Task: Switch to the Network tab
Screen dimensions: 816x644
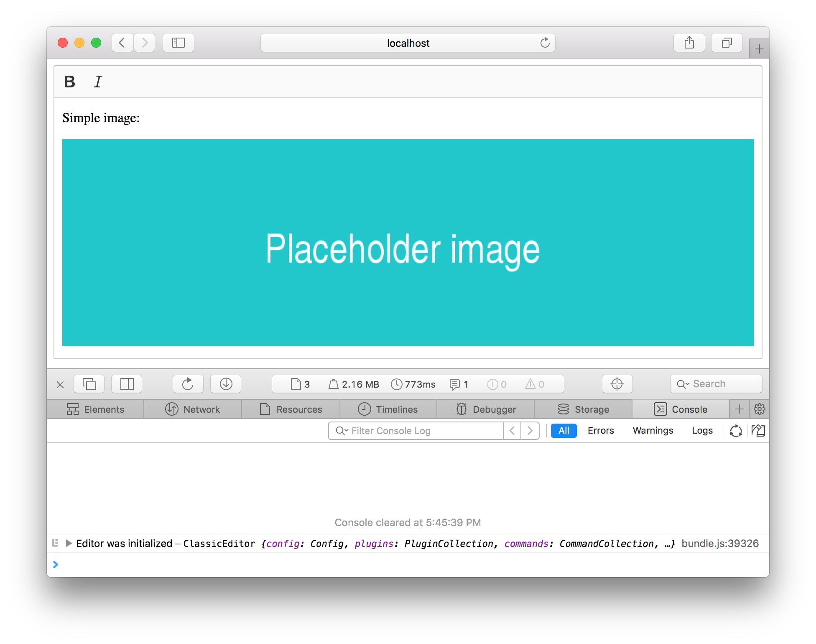Action: point(193,409)
